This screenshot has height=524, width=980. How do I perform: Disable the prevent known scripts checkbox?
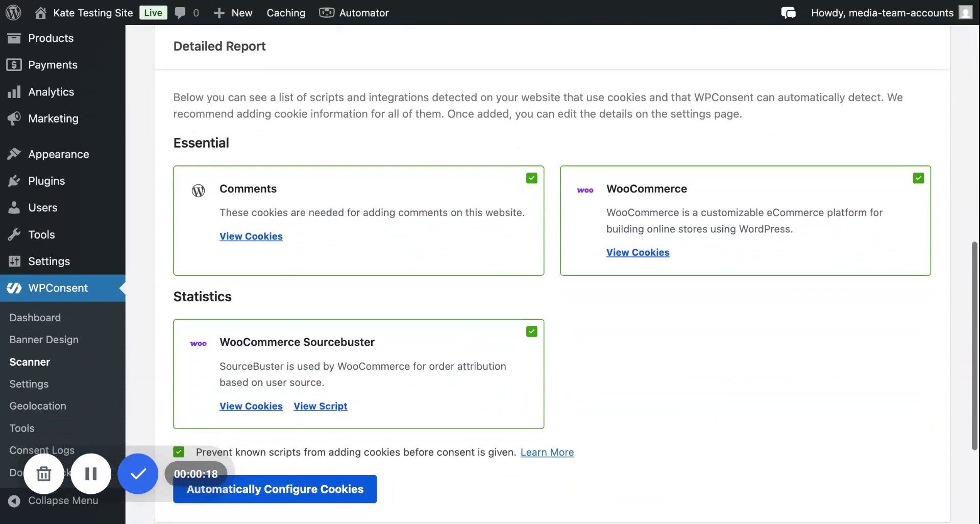coord(179,452)
